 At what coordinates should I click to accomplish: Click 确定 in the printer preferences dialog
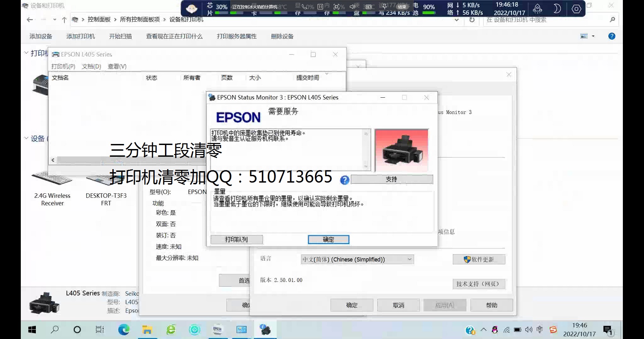pos(352,305)
